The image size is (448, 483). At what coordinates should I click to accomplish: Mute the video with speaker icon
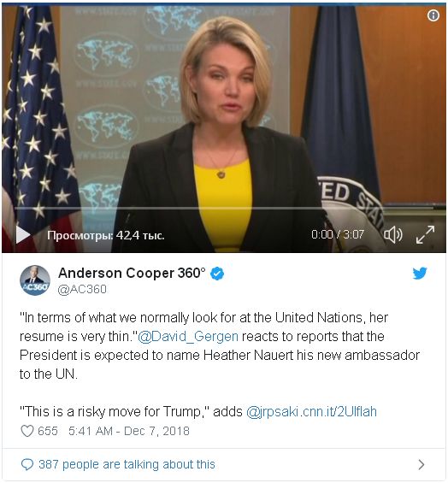click(x=392, y=235)
